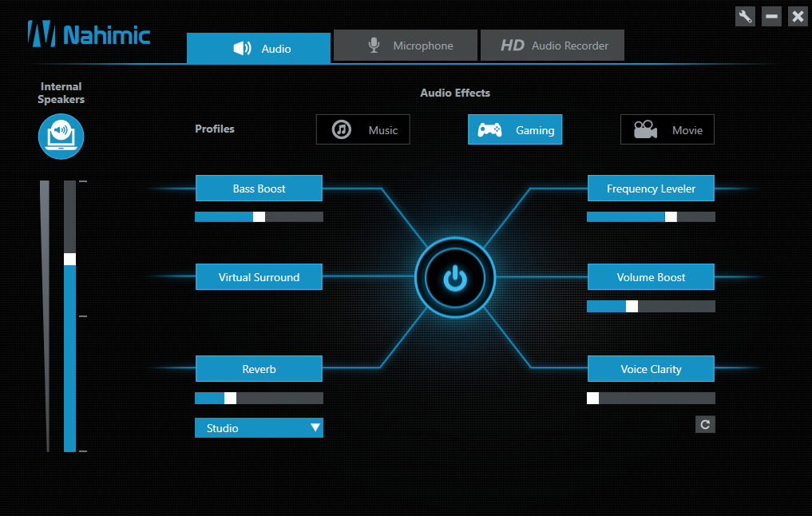Open settings with the wrench icon
The height and width of the screenshot is (516, 812).
click(745, 17)
